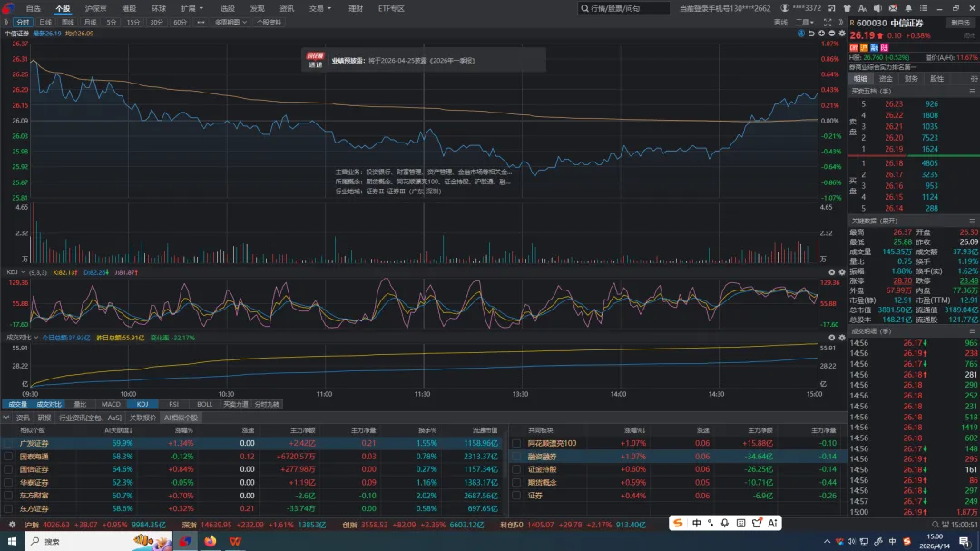
Task: Click the undo arrow icon above chart
Action: point(811,34)
